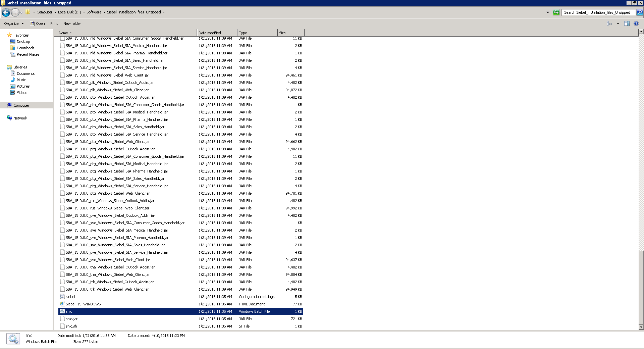
Task: Click the refresh icon beside address bar
Action: coord(556,12)
